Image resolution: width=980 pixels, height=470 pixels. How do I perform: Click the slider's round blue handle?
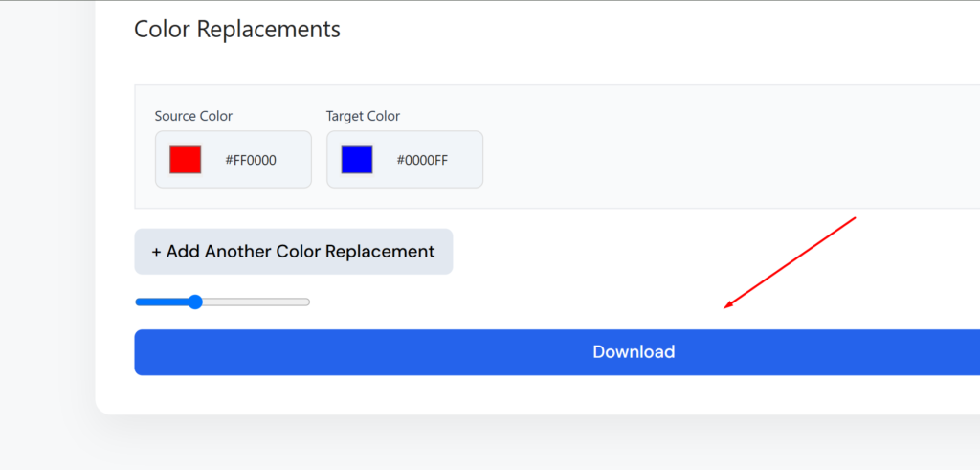pyautogui.click(x=195, y=302)
